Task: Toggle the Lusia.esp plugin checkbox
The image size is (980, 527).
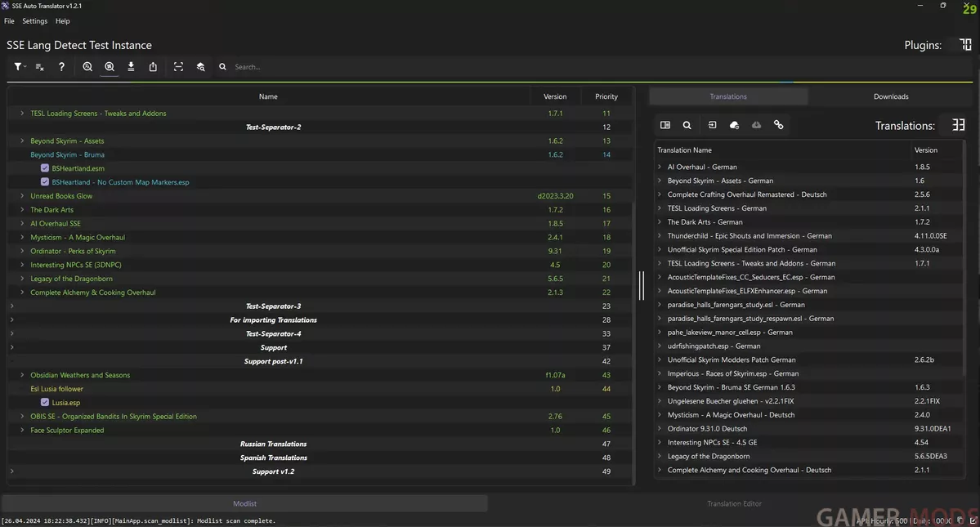Action: 45,403
